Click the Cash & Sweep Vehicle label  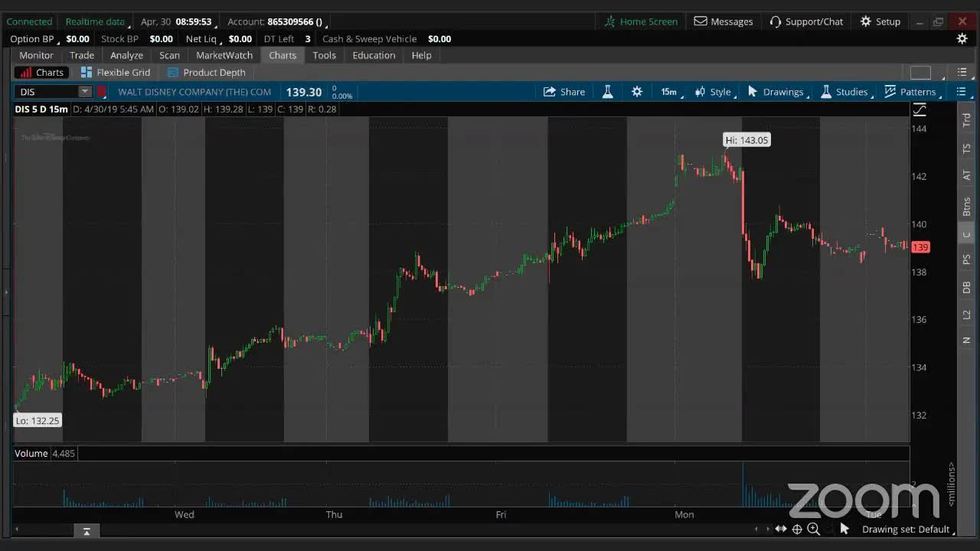click(x=369, y=39)
